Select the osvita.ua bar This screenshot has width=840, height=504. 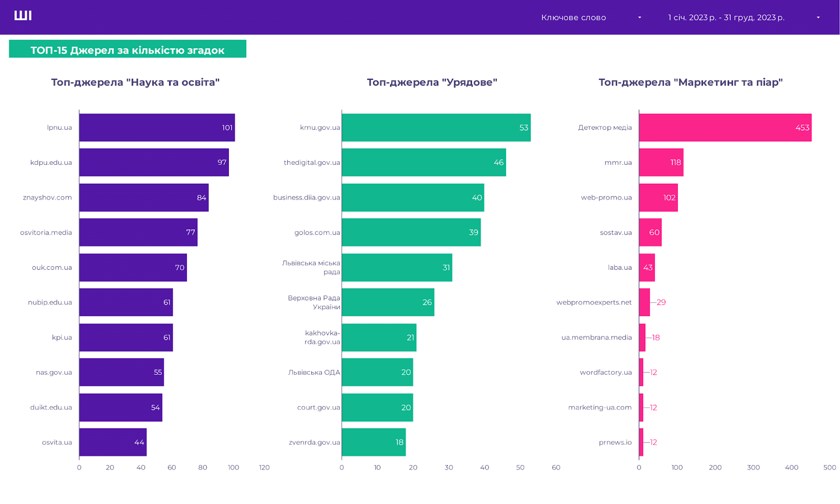coord(113,442)
